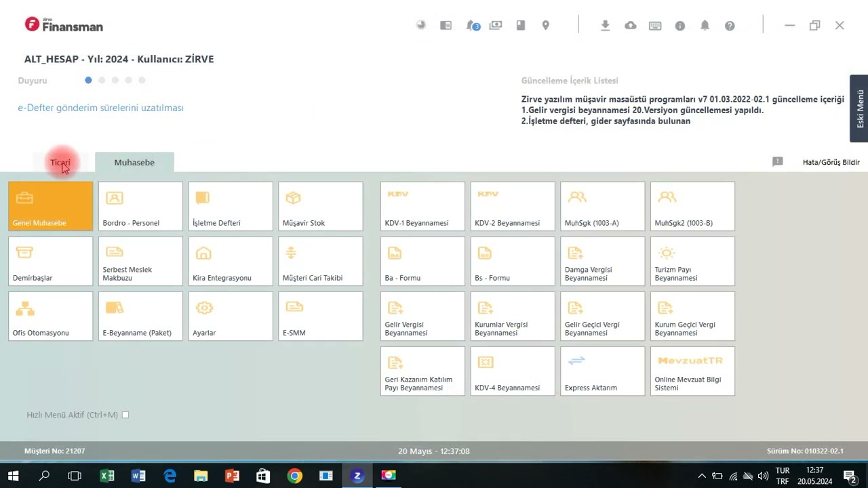868x488 pixels.
Task: Switch to the Muhasebe tab
Action: [x=134, y=163]
